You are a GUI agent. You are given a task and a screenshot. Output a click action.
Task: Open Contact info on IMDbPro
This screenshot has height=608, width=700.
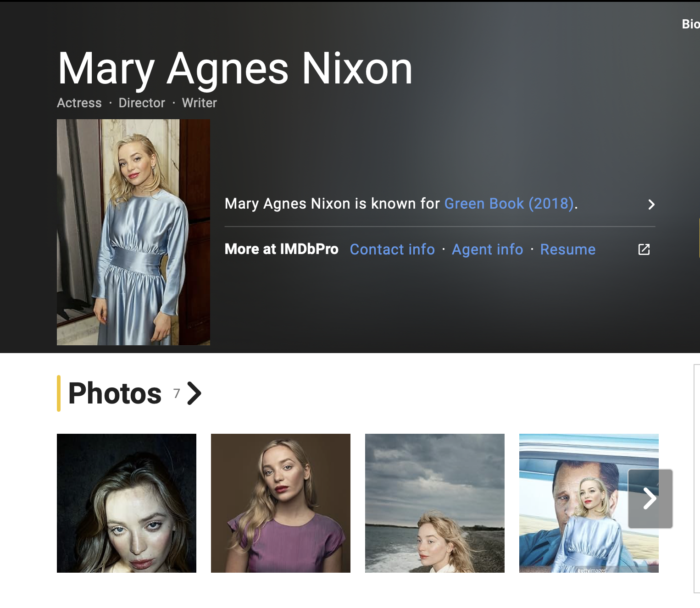pos(392,249)
